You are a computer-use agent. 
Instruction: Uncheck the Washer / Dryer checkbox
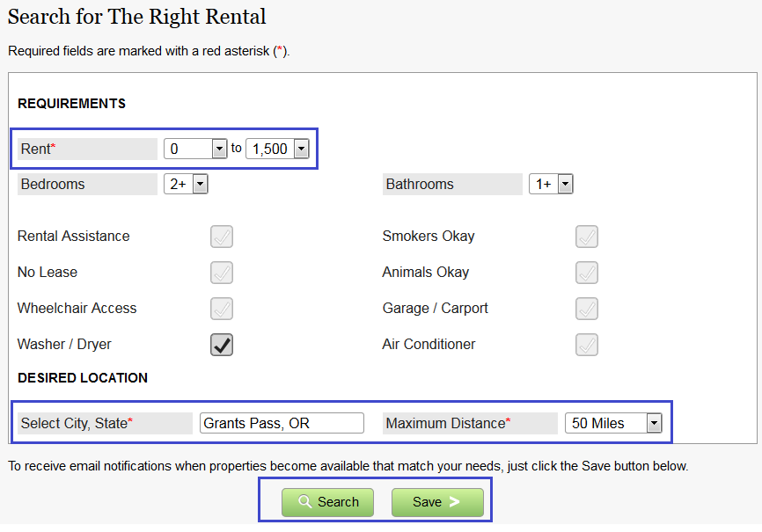(x=222, y=345)
